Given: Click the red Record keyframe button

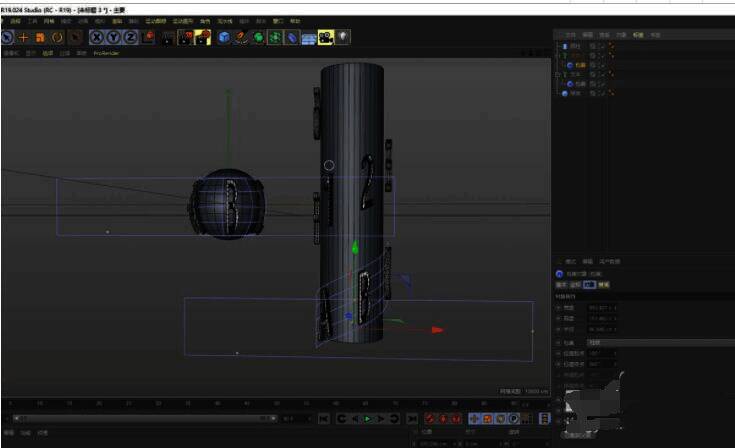Looking at the screenshot, I should pos(430,418).
